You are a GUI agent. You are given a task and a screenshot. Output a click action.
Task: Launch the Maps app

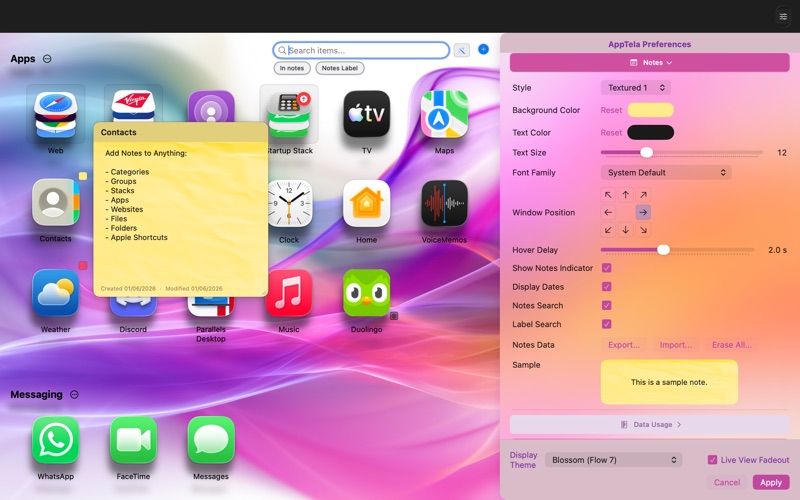click(x=444, y=114)
